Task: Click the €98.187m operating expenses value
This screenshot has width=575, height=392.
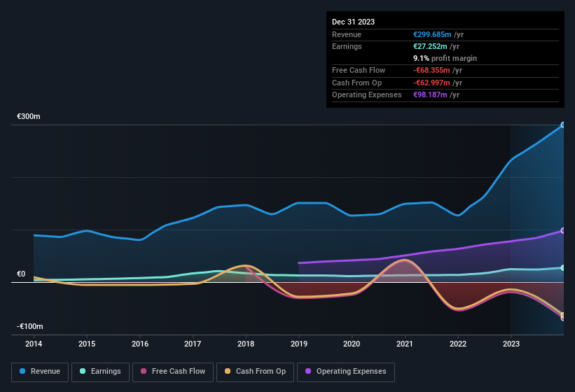Action: (x=430, y=95)
